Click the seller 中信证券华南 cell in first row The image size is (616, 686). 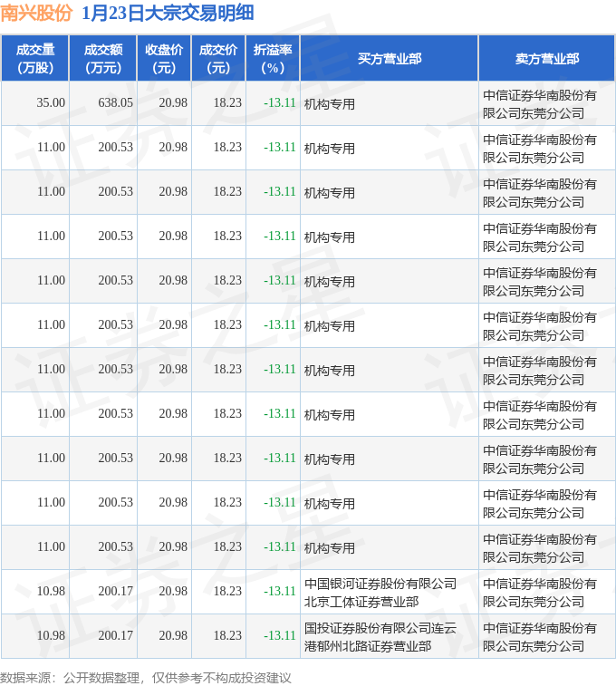click(x=540, y=103)
